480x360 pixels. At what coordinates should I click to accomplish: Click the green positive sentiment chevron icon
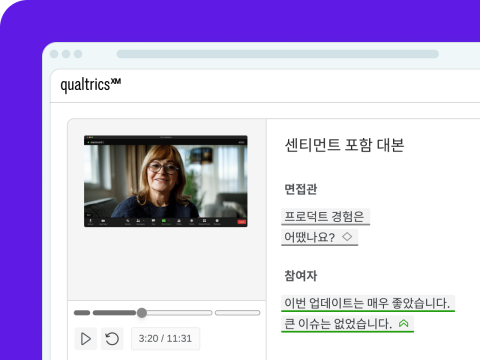[x=404, y=323]
